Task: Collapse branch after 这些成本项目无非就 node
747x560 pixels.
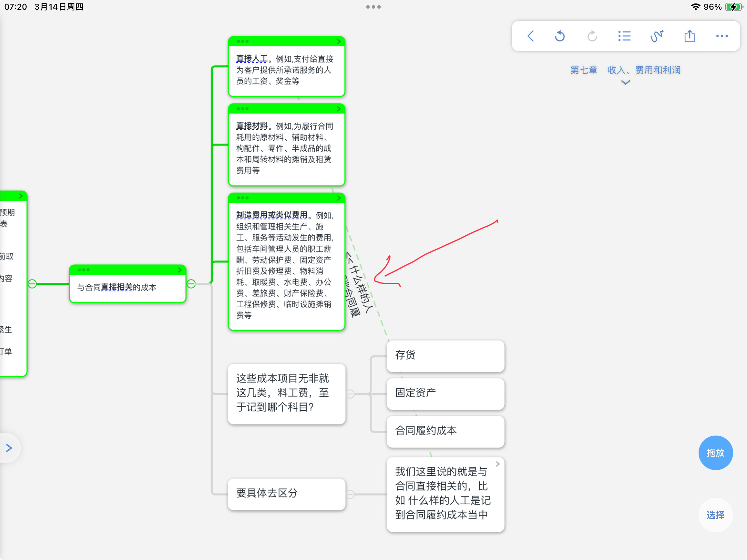Action: tap(350, 394)
